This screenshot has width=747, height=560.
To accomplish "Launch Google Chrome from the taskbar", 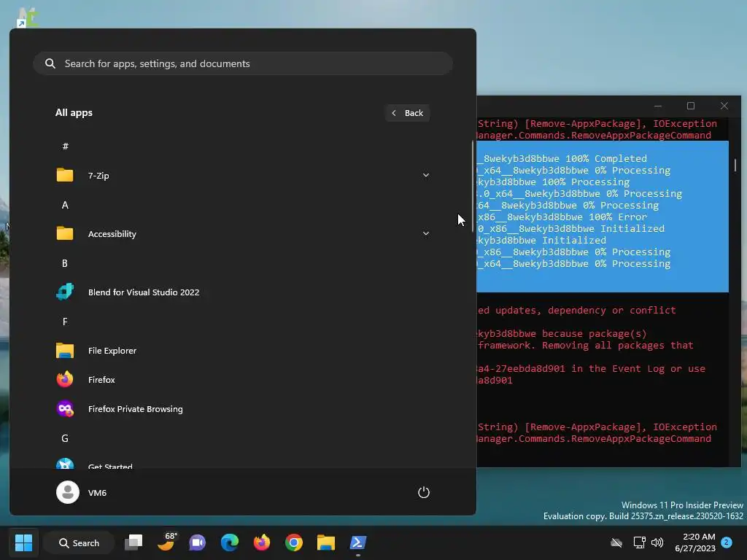I will [x=294, y=542].
